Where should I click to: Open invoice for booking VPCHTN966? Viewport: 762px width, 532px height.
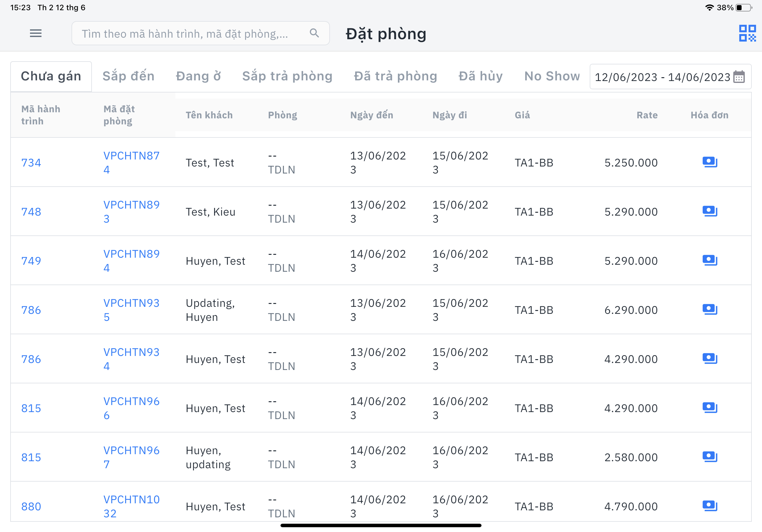[x=710, y=408]
